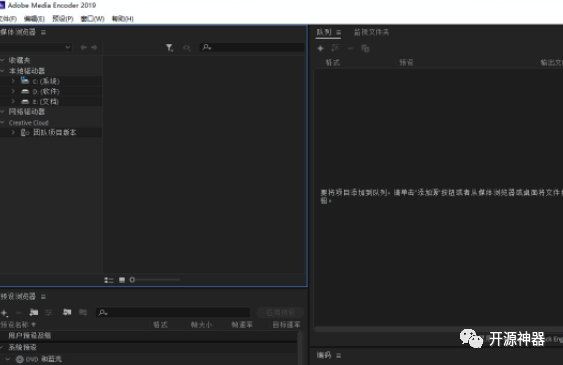This screenshot has width=563, height=365.
Task: Click the 格式 column header in queue
Action: pyautogui.click(x=332, y=62)
